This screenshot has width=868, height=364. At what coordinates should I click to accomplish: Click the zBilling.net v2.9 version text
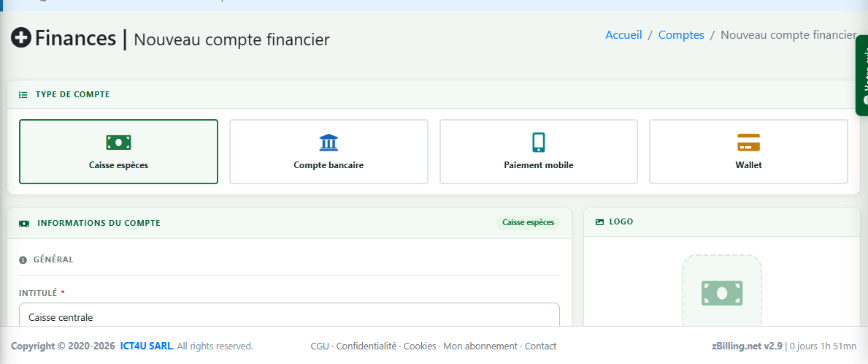click(x=747, y=346)
